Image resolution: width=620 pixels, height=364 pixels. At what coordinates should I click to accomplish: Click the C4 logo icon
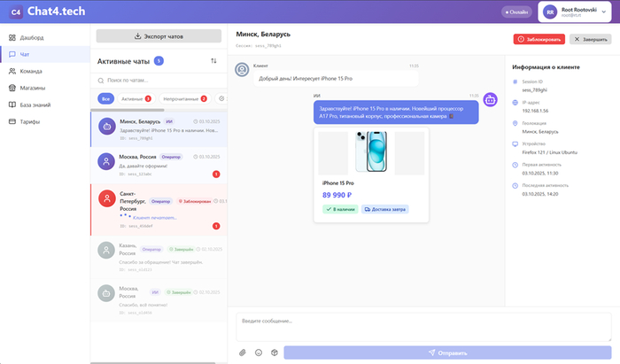(x=15, y=12)
